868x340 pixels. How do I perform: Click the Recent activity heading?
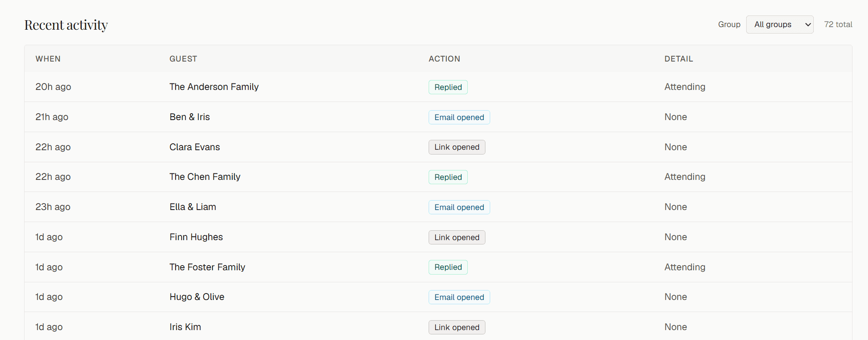[x=66, y=25]
